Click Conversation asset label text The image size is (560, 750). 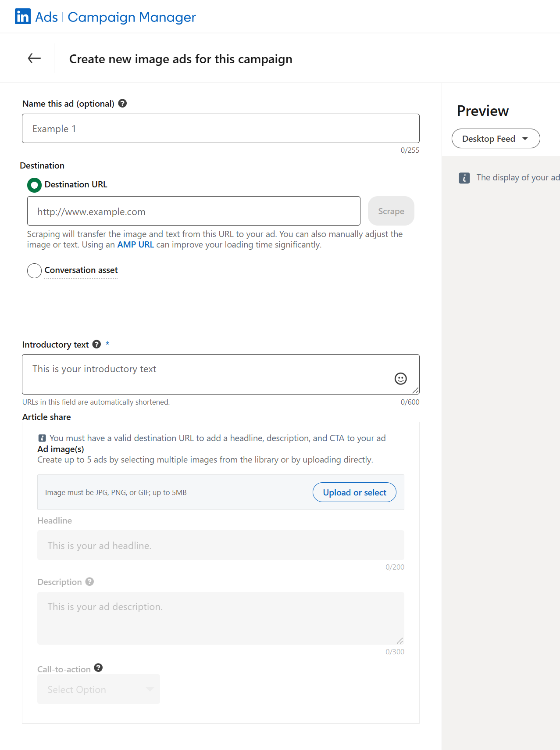coord(81,270)
